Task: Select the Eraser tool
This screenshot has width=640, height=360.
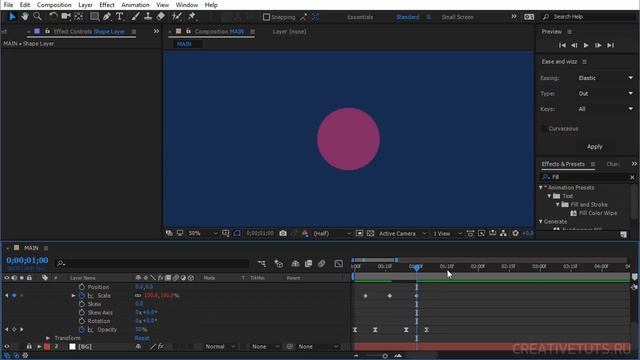Action: click(x=161, y=16)
